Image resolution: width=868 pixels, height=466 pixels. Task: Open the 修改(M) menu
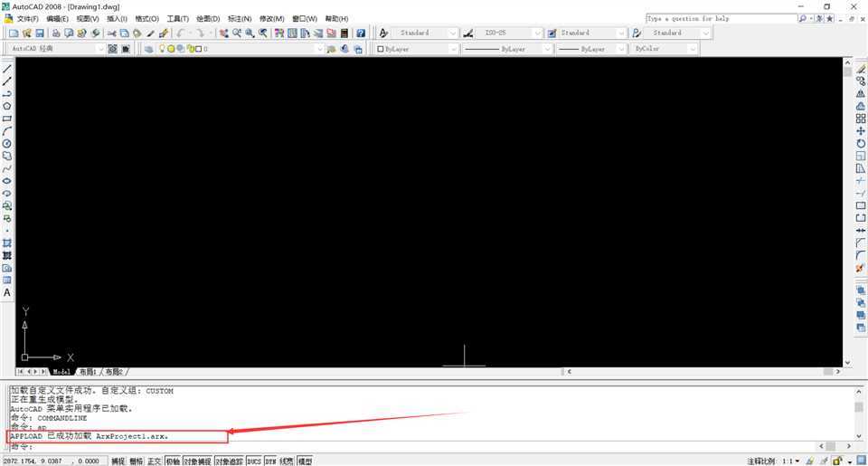coord(272,19)
